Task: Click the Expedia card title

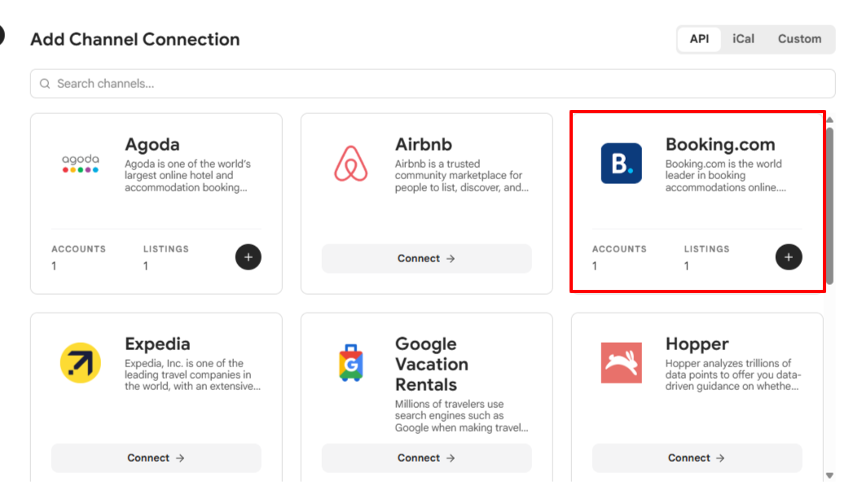Action: [157, 344]
